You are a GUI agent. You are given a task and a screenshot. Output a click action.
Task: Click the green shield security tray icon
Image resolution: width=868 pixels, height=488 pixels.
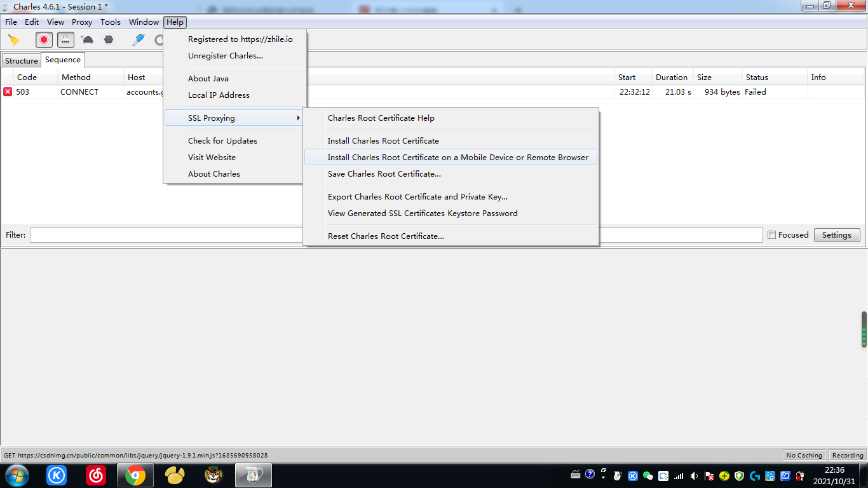739,475
